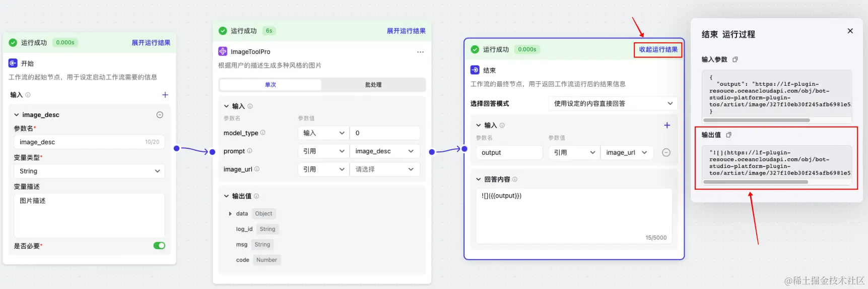This screenshot has width=868, height=289.
Task: Click the answer content text area
Action: pyautogui.click(x=574, y=216)
